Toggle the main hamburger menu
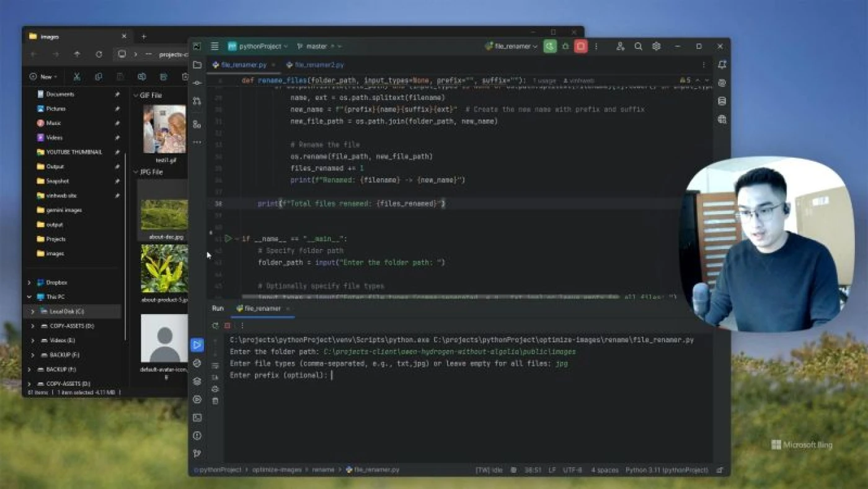The width and height of the screenshot is (868, 489). click(x=215, y=47)
